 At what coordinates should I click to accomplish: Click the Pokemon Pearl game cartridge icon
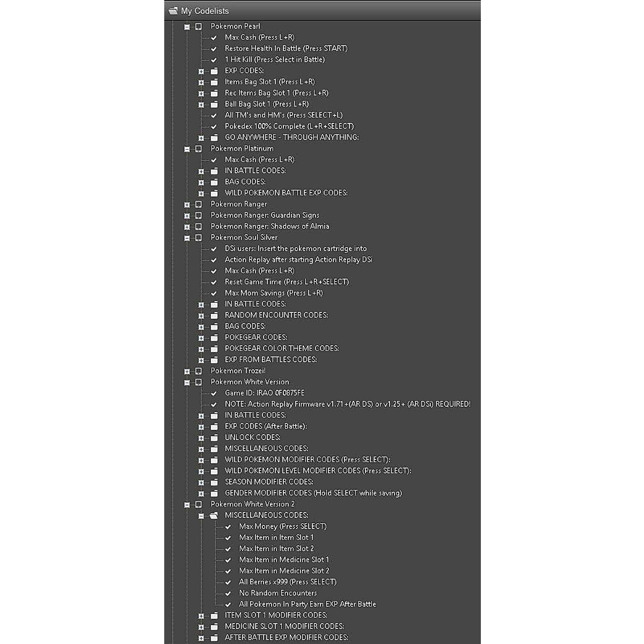tap(199, 26)
